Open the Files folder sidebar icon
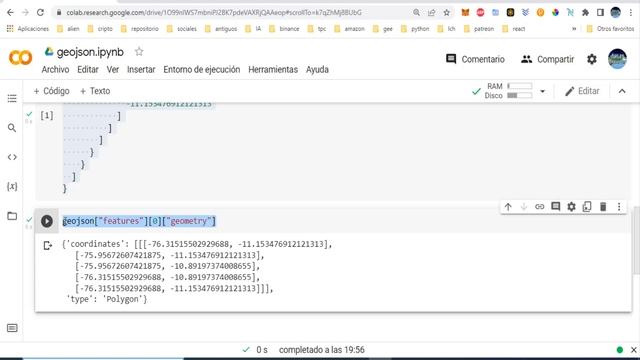Viewport: 640px width, 360px height. coord(12,216)
